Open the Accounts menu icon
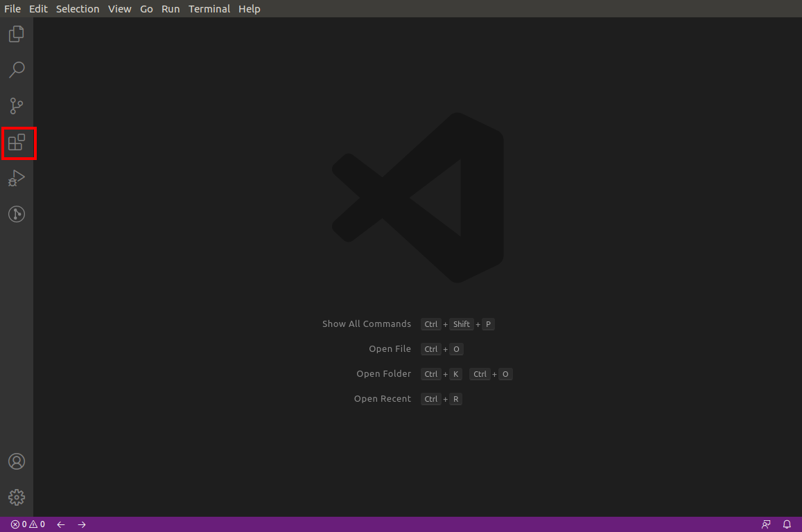This screenshot has height=532, width=802. pyautogui.click(x=17, y=461)
